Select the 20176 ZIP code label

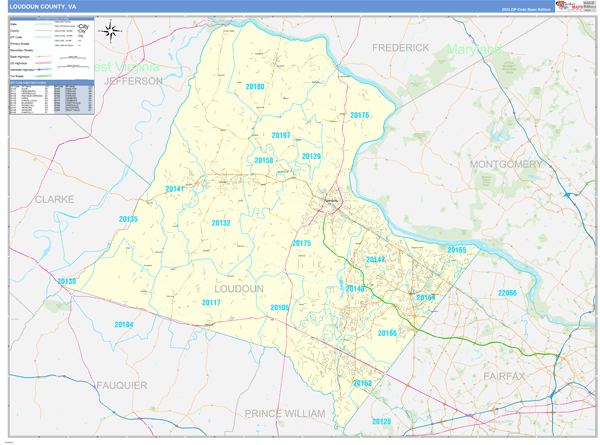tap(360, 116)
